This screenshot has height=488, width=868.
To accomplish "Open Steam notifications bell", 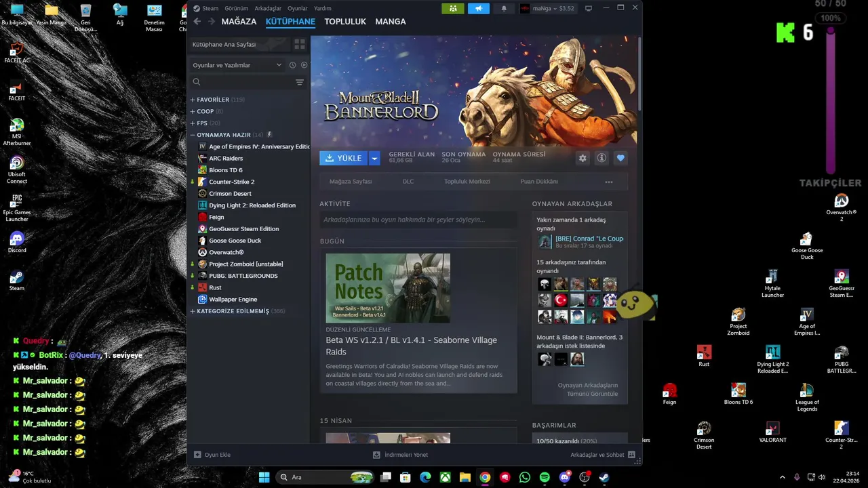I will click(503, 8).
